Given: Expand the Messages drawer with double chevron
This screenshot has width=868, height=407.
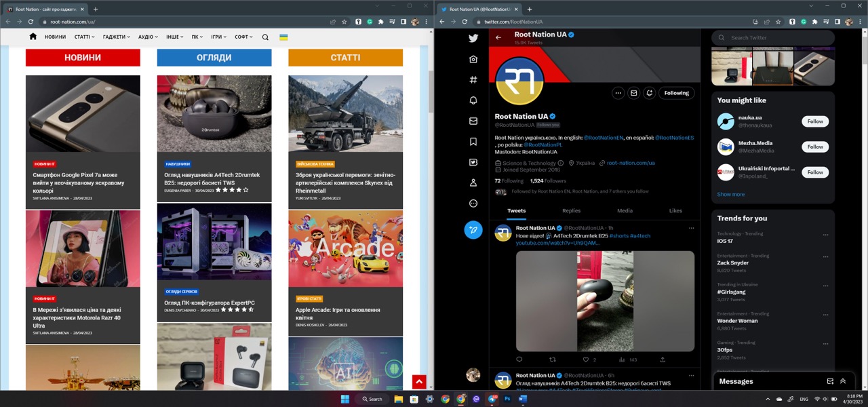Looking at the screenshot, I should 843,381.
